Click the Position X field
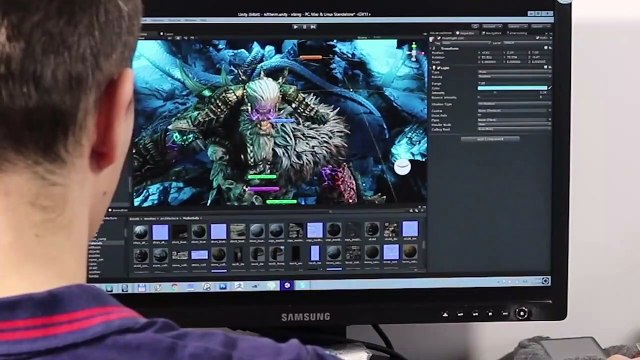640x360 pixels. coord(491,53)
